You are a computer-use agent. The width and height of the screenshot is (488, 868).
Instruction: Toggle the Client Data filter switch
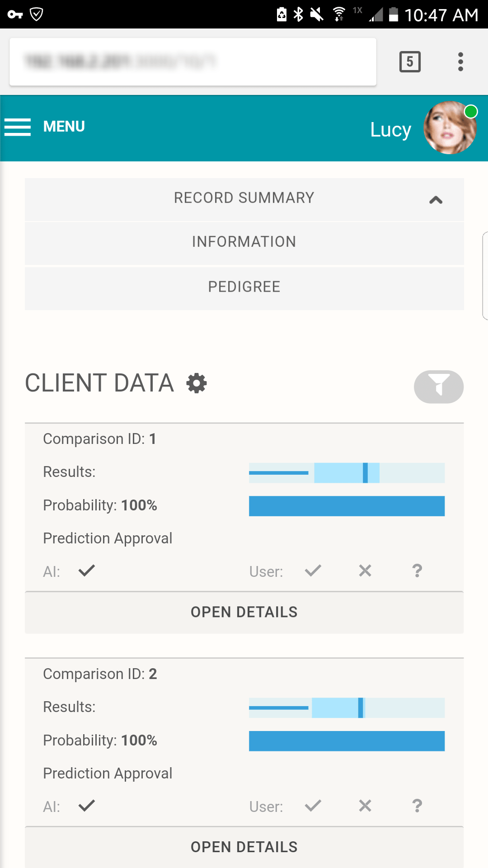click(439, 387)
